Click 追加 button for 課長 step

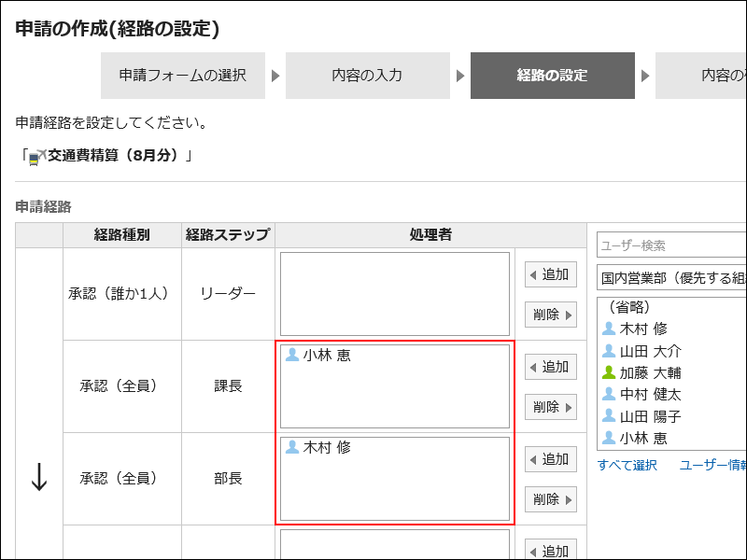click(551, 367)
